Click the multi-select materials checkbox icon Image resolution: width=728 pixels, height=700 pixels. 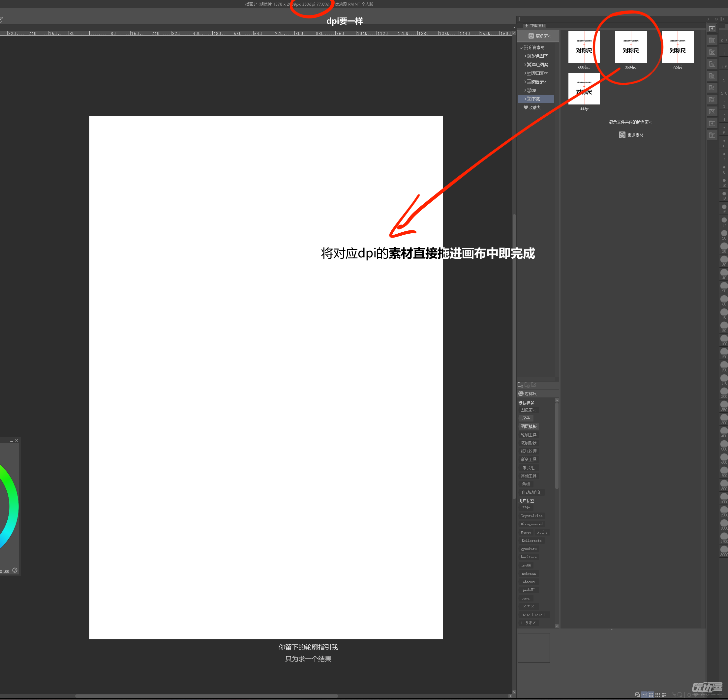pyautogui.click(x=637, y=694)
